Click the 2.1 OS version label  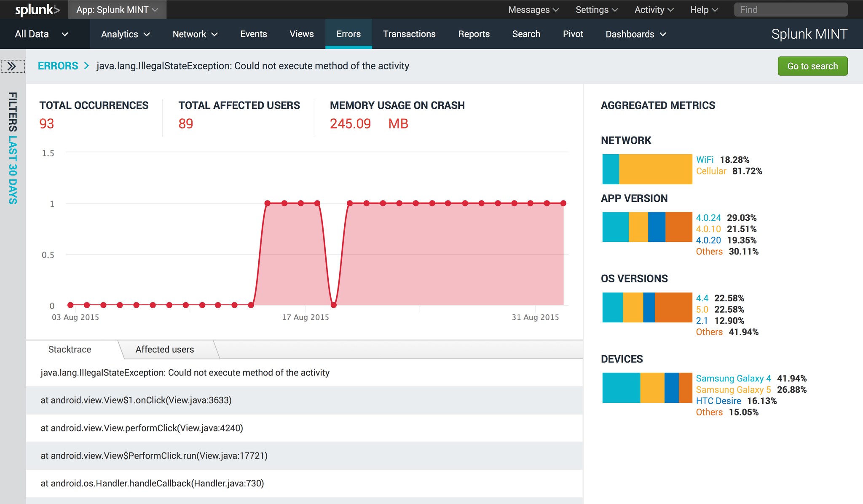coord(702,321)
